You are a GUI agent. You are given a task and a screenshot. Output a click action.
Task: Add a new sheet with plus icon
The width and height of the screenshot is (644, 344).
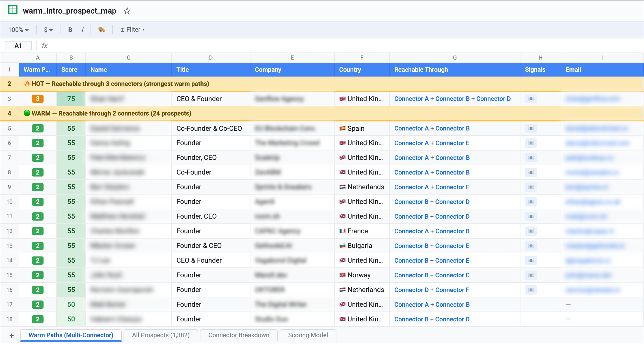pos(11,336)
